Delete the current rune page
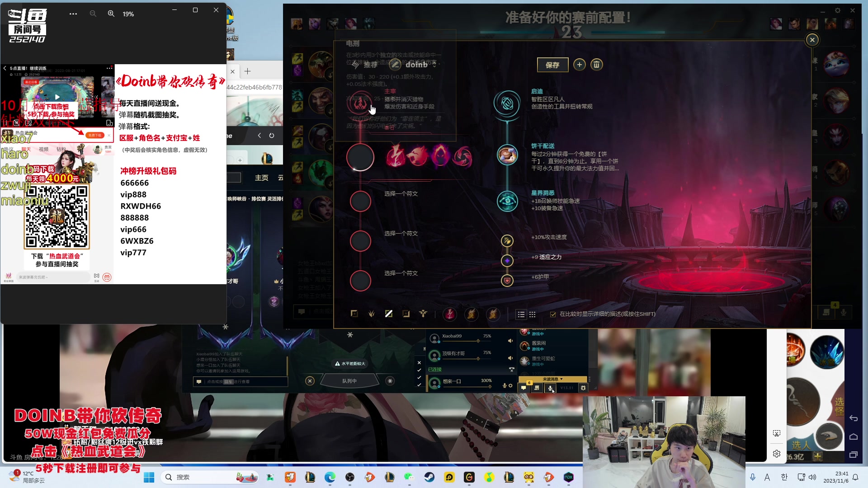The image size is (868, 488). [597, 65]
